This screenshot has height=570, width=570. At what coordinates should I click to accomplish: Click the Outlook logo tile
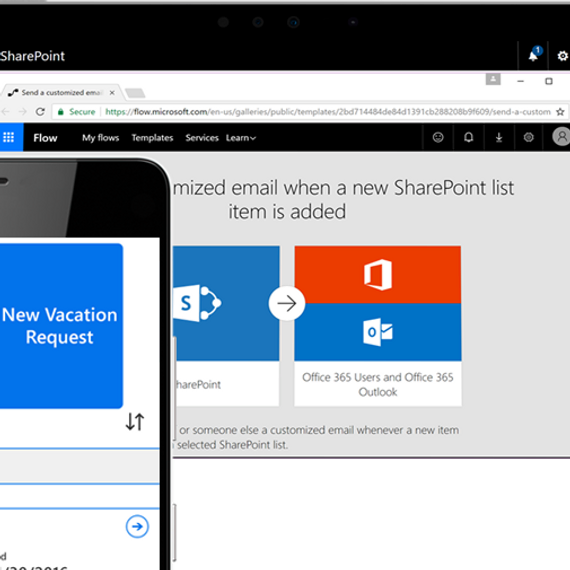click(x=378, y=332)
